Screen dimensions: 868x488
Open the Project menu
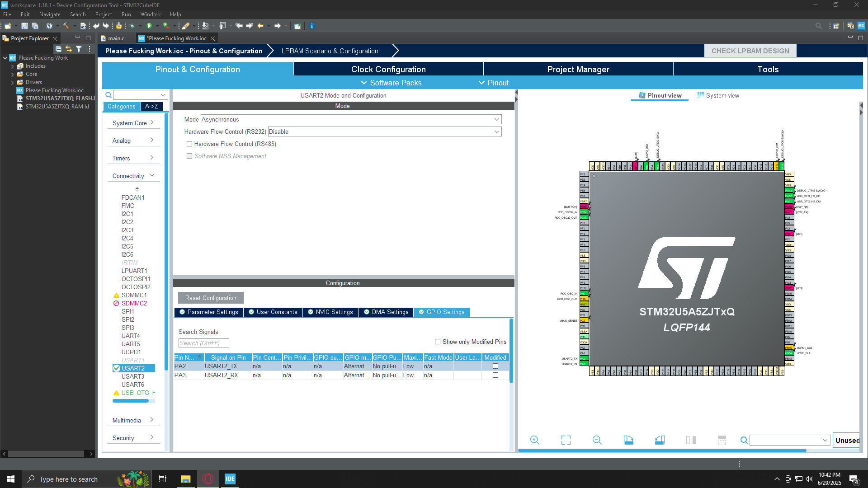(104, 14)
